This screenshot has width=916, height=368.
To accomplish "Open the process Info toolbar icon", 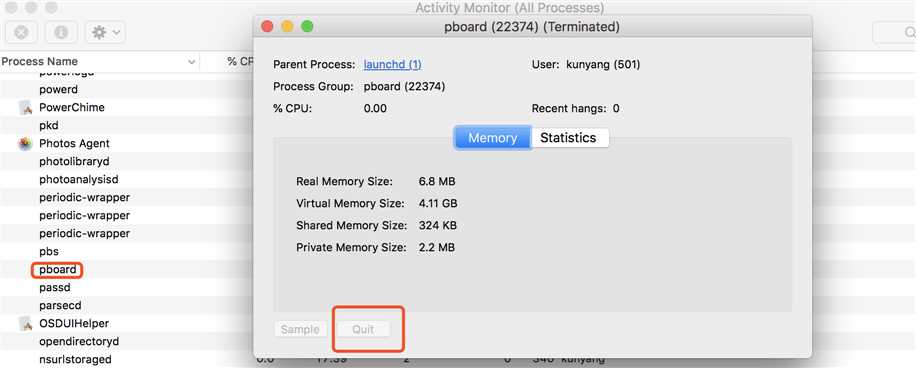I will 61,32.
